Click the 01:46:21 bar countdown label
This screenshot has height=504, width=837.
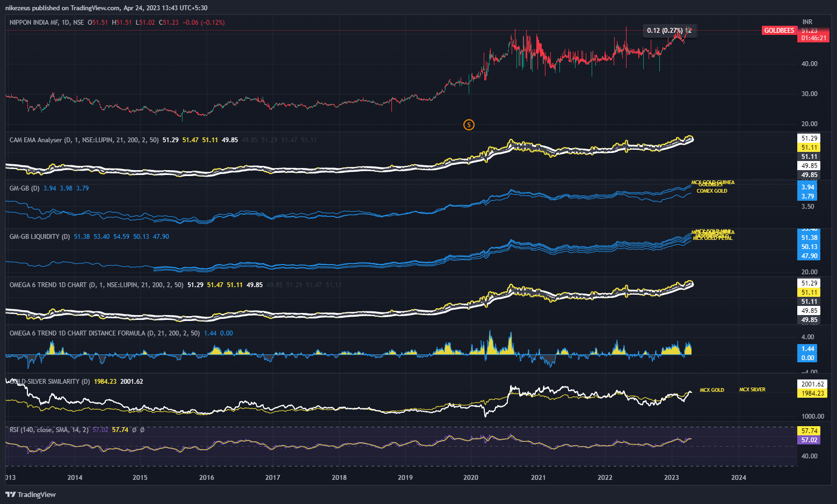click(814, 38)
